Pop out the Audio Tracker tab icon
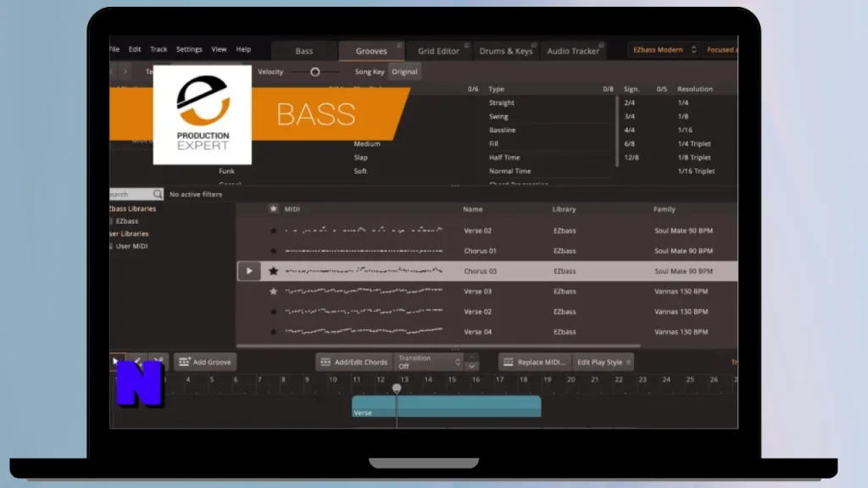 point(601,45)
